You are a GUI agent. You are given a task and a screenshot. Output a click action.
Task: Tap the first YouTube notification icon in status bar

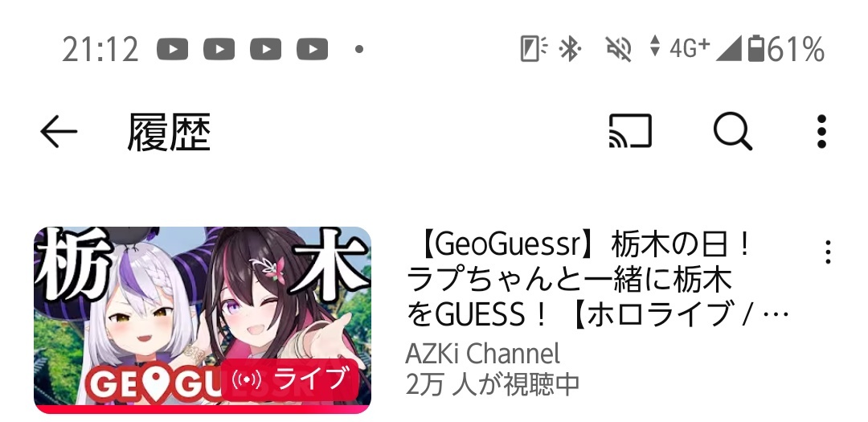click(x=172, y=49)
